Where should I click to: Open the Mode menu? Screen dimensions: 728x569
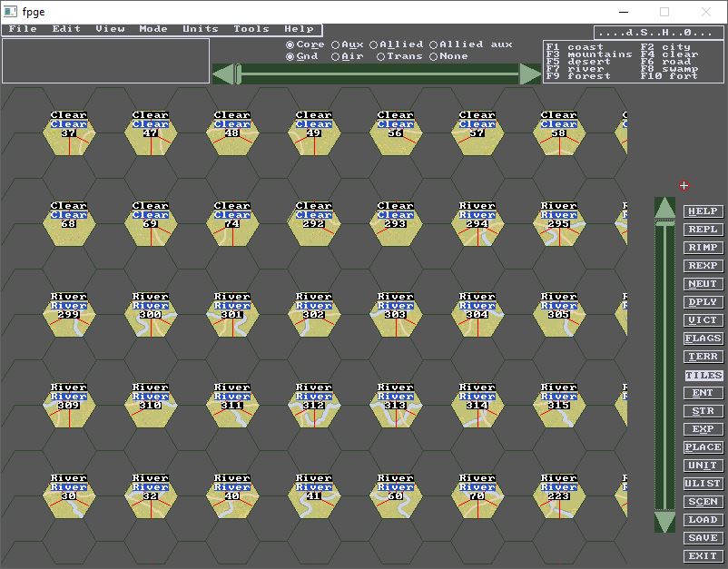[x=153, y=29]
